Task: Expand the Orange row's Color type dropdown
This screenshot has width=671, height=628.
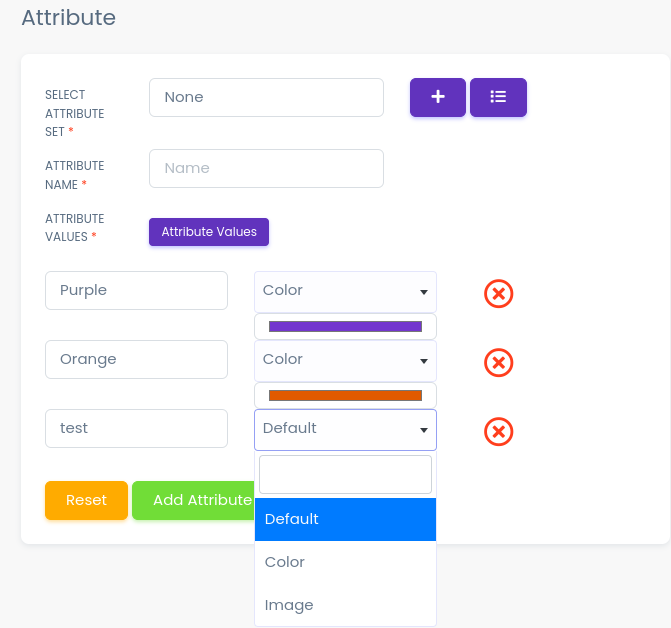Action: pyautogui.click(x=345, y=360)
